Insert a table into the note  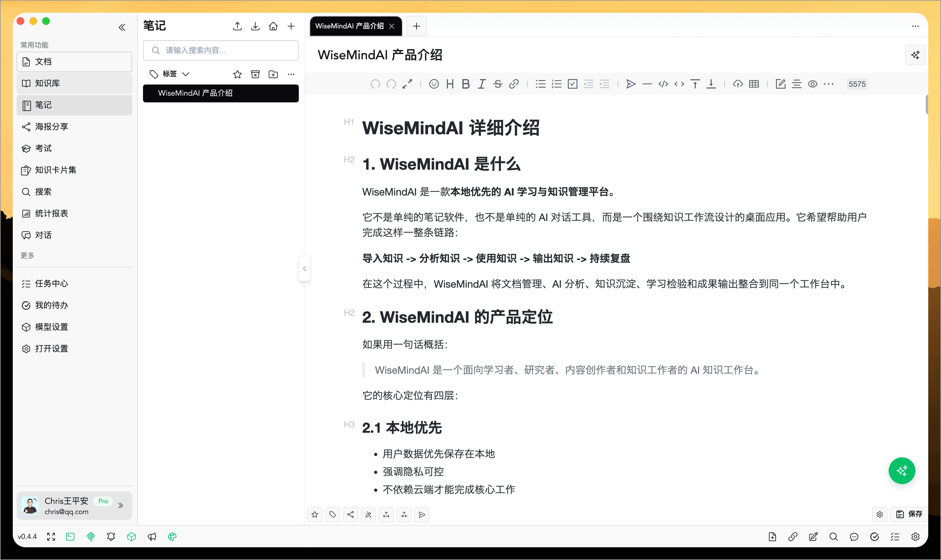point(754,84)
